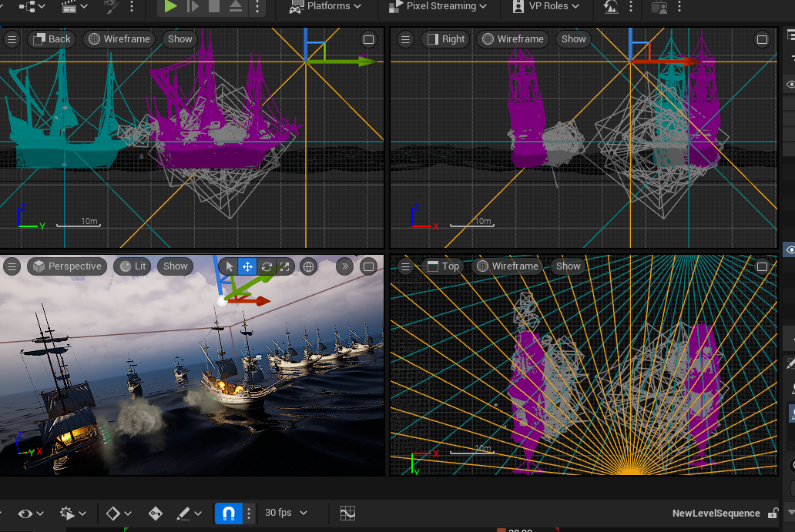Select the Scale tool in the Perspective viewport
Screen dimensions: 795x532
(x=286, y=266)
